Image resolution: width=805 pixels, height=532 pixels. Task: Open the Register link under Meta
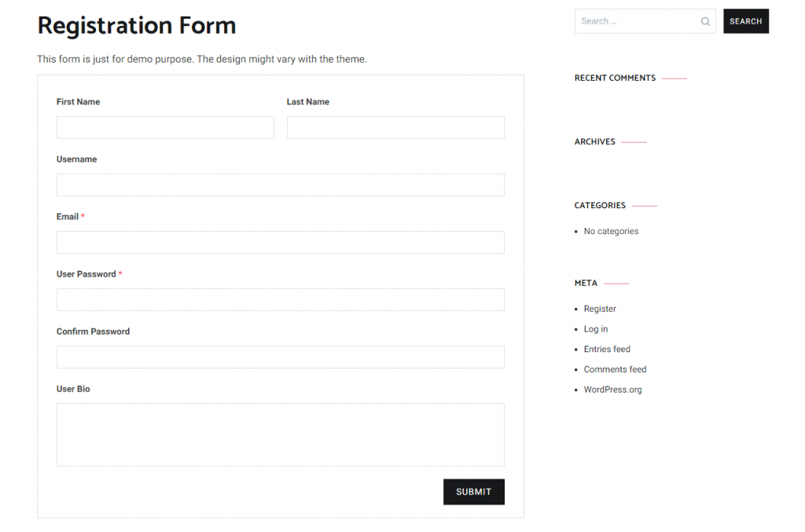coord(600,309)
